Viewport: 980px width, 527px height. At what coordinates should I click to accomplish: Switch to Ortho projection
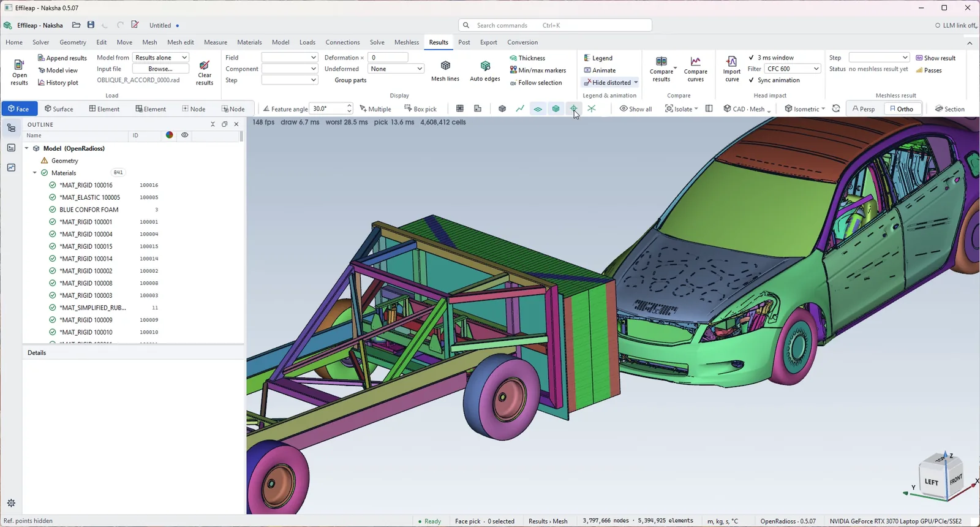tap(902, 109)
